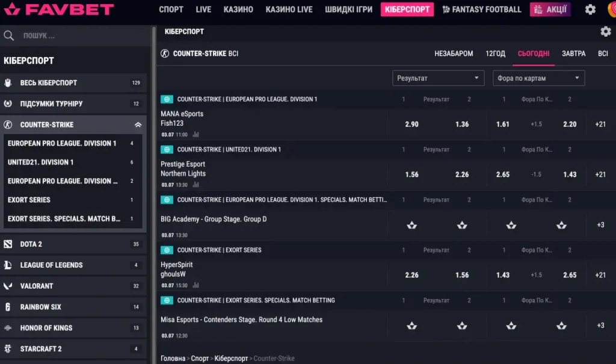Bet on ghoulsW at 1.56
Viewport: 616px width, 364px height.
(x=462, y=275)
